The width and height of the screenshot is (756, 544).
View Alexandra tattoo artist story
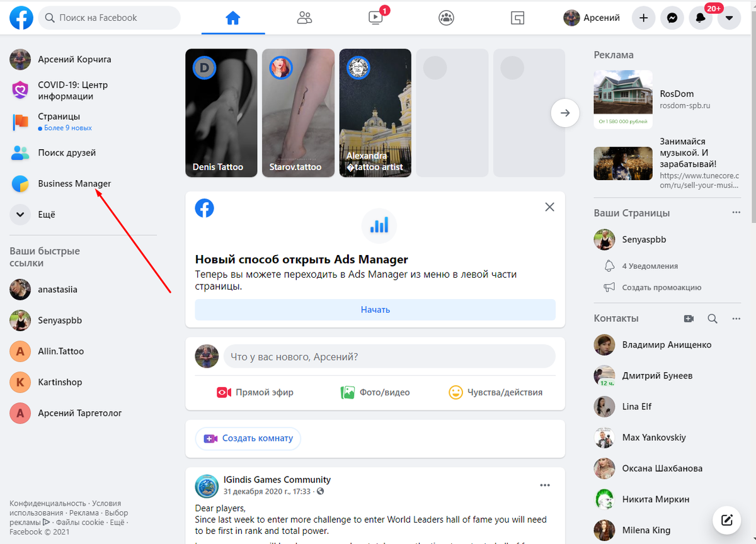(x=375, y=113)
